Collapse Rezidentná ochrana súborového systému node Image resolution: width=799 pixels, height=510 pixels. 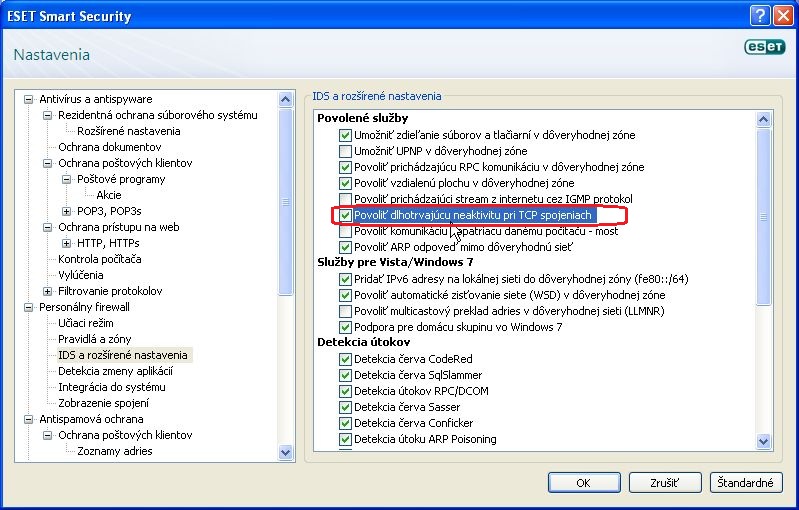point(47,115)
